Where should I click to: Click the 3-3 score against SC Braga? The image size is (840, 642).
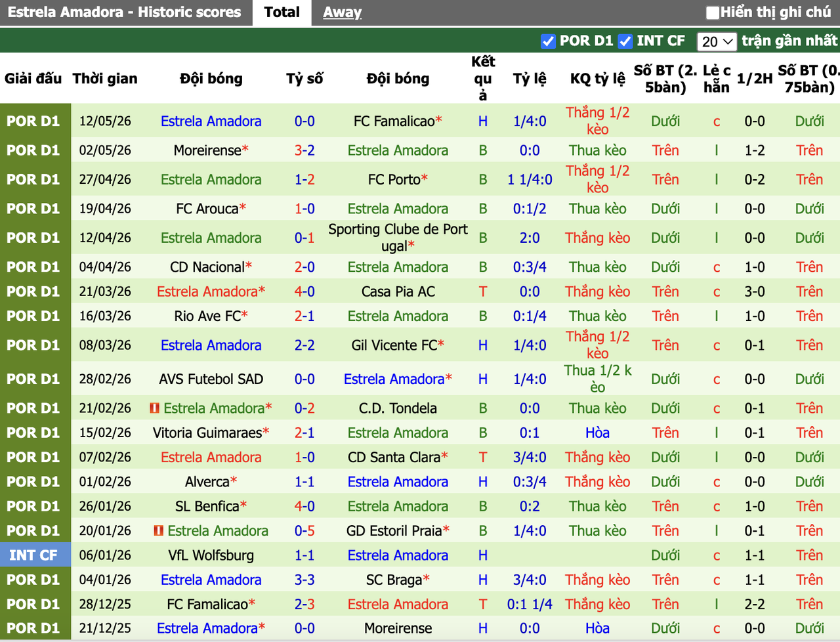click(x=304, y=580)
